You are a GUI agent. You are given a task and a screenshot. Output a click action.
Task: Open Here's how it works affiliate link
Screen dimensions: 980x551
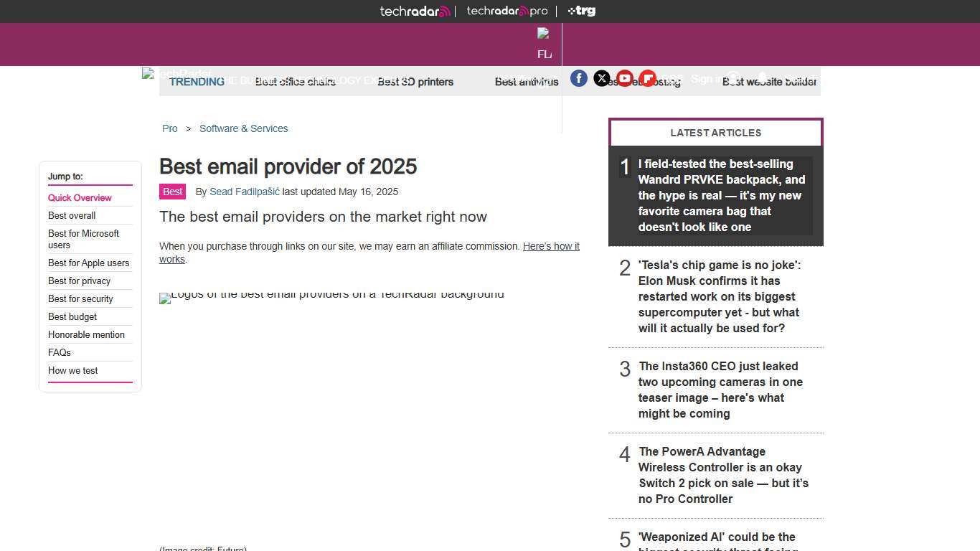[x=551, y=246]
